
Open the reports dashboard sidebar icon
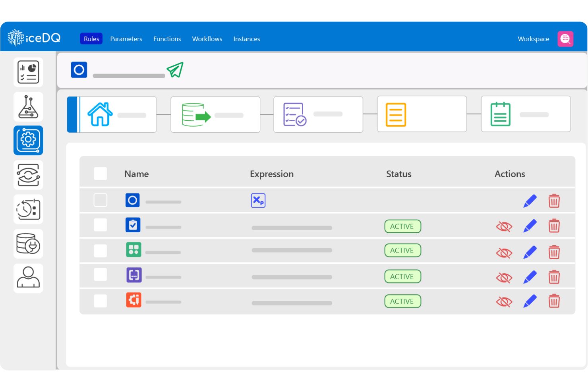tap(28, 72)
